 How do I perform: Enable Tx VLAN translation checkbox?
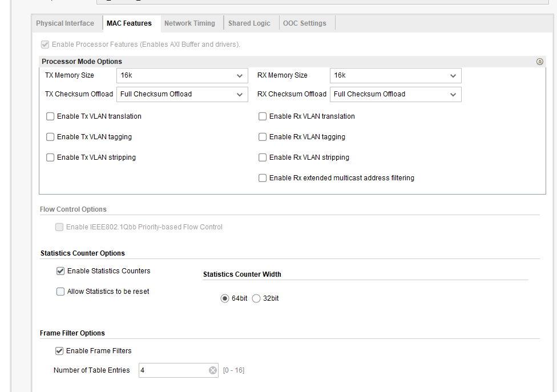coord(51,116)
